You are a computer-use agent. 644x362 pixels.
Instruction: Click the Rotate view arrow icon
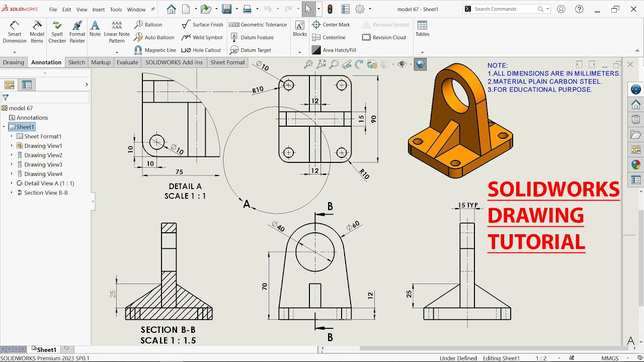pos(359,64)
